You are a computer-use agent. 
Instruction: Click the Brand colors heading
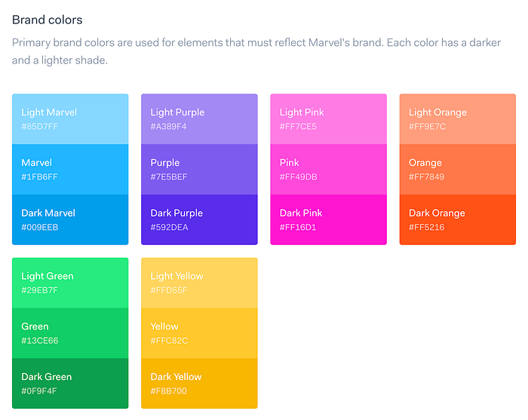47,20
